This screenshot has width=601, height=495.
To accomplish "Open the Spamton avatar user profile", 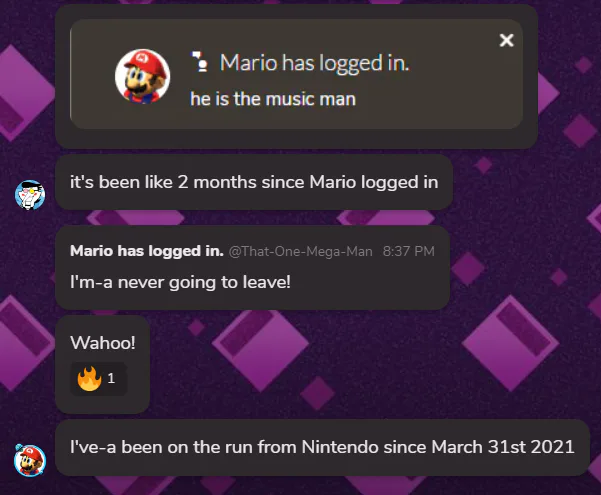I will tap(30, 195).
